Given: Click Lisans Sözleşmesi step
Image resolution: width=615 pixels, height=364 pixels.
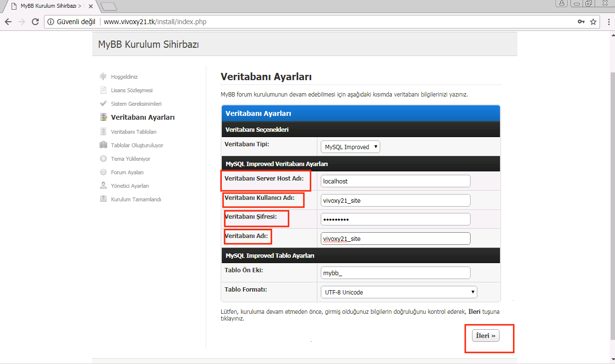Looking at the screenshot, I should 132,90.
